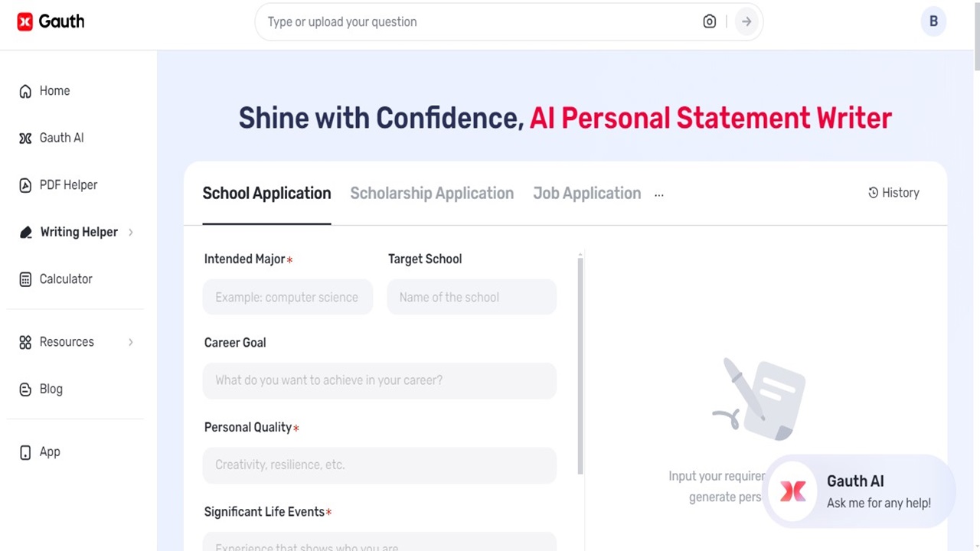Click the Gauth AI help assistant bubble
The height and width of the screenshot is (551, 980).
(857, 491)
